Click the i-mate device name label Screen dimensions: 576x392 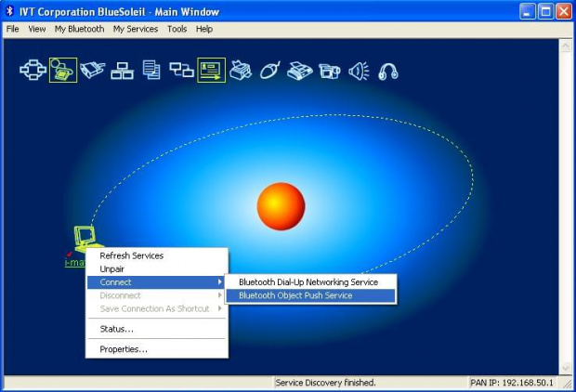point(75,262)
